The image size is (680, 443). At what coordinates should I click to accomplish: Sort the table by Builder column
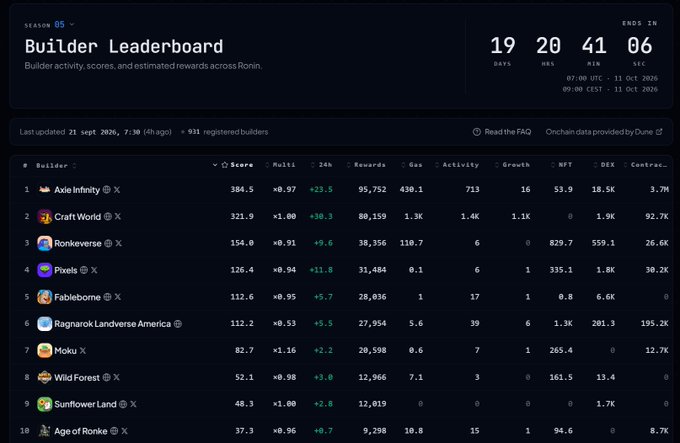click(56, 166)
